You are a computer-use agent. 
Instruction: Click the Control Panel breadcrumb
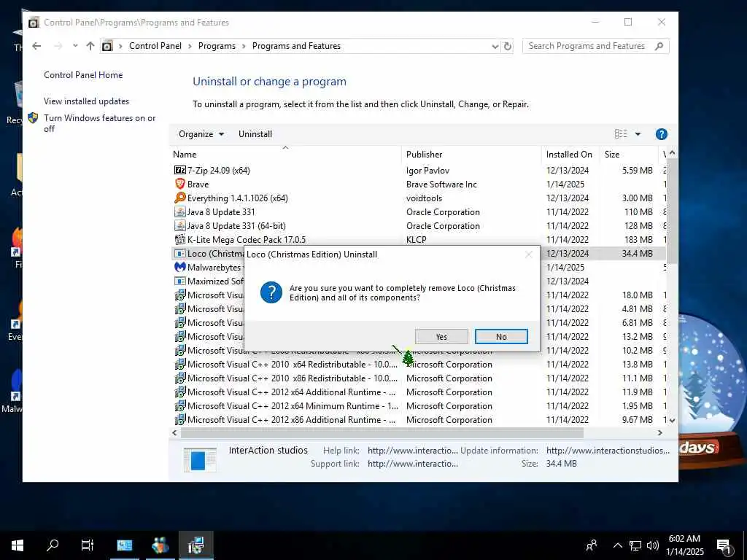point(155,46)
